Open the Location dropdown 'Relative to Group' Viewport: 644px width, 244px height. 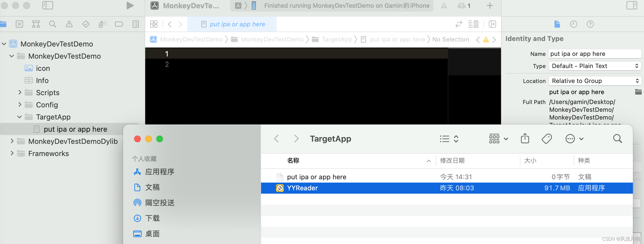[x=595, y=81]
